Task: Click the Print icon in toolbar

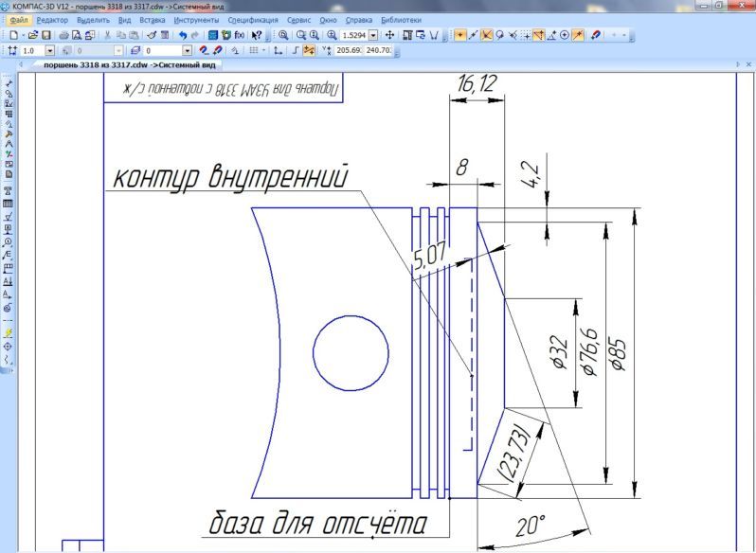Action: pyautogui.click(x=63, y=34)
